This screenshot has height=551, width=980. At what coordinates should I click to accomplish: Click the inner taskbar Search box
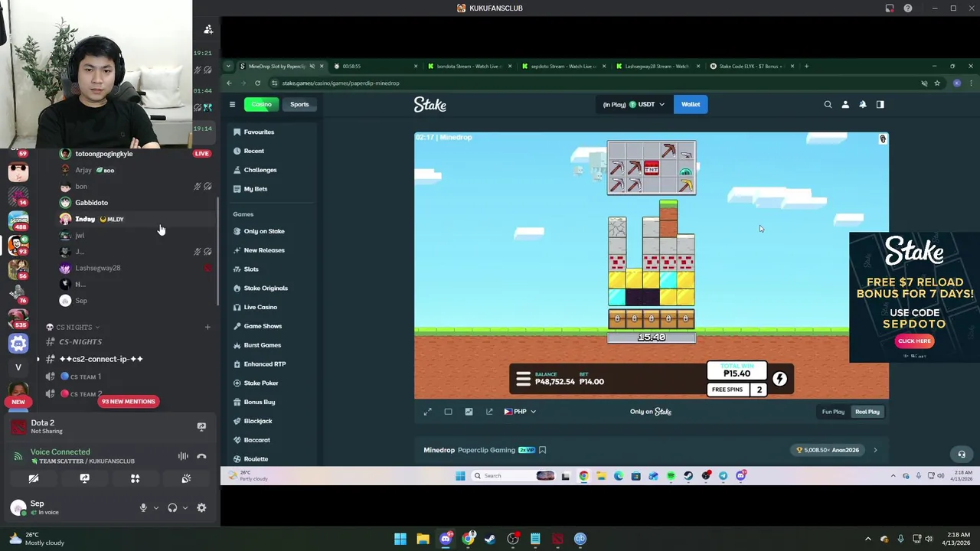pos(513,476)
